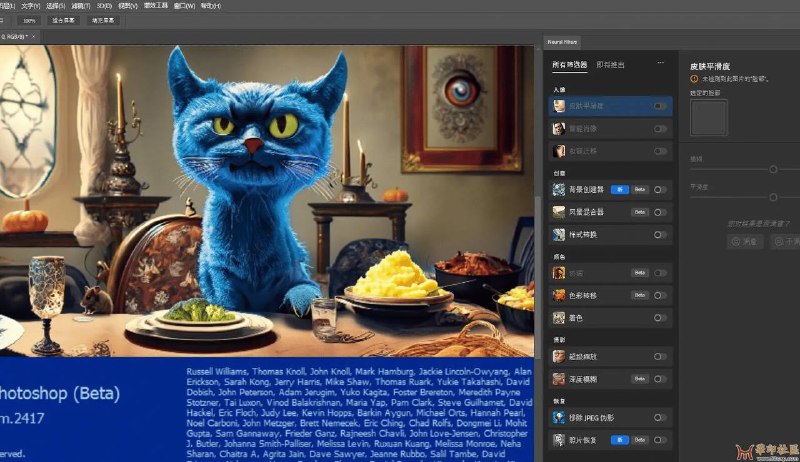Select the Neural Filters panel tab

562,42
